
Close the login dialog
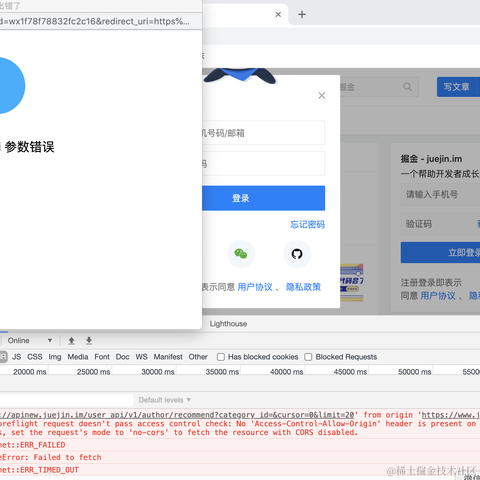coord(322,96)
